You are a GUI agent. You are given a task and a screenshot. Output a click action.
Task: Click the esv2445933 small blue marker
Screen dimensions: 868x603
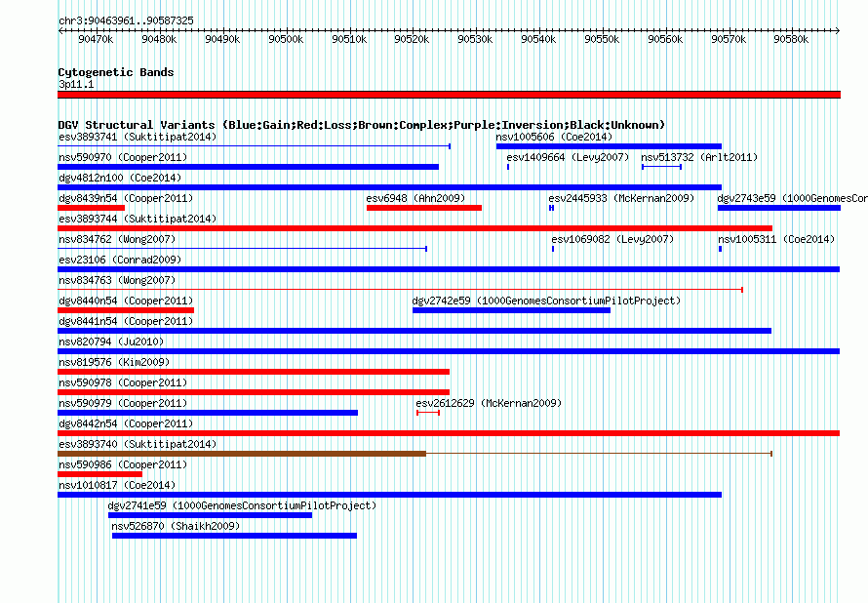pos(551,208)
